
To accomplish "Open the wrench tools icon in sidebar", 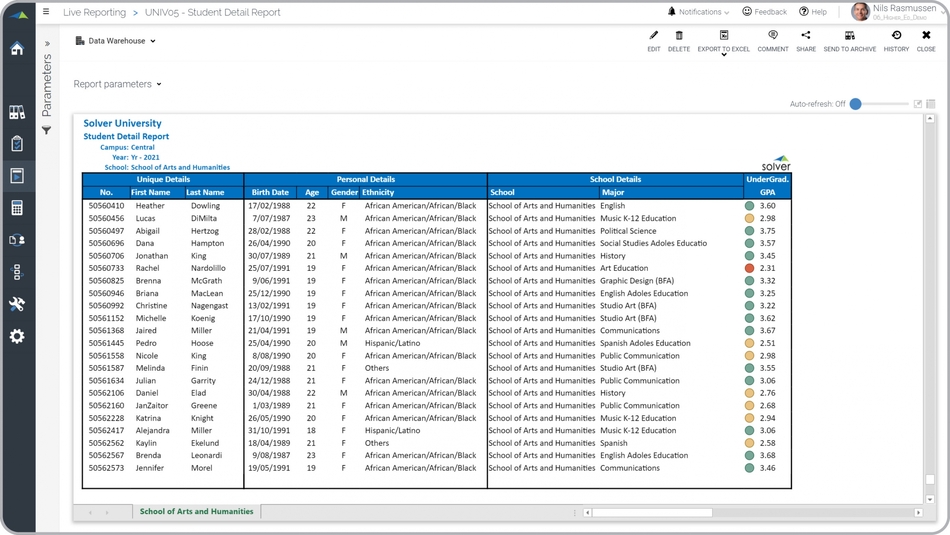I will click(17, 304).
